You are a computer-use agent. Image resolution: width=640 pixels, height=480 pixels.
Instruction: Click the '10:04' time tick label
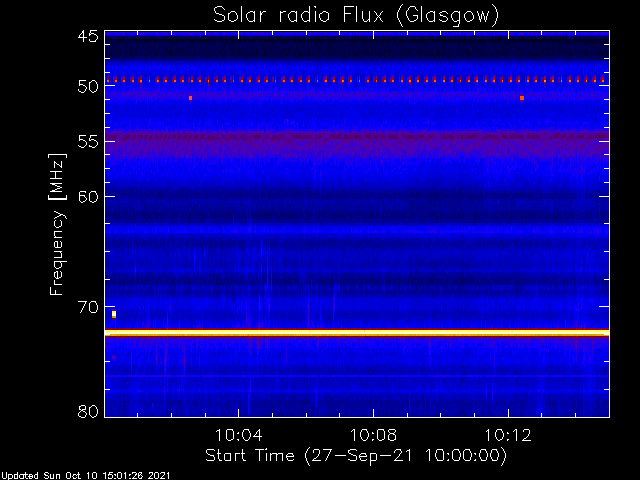click(238, 435)
